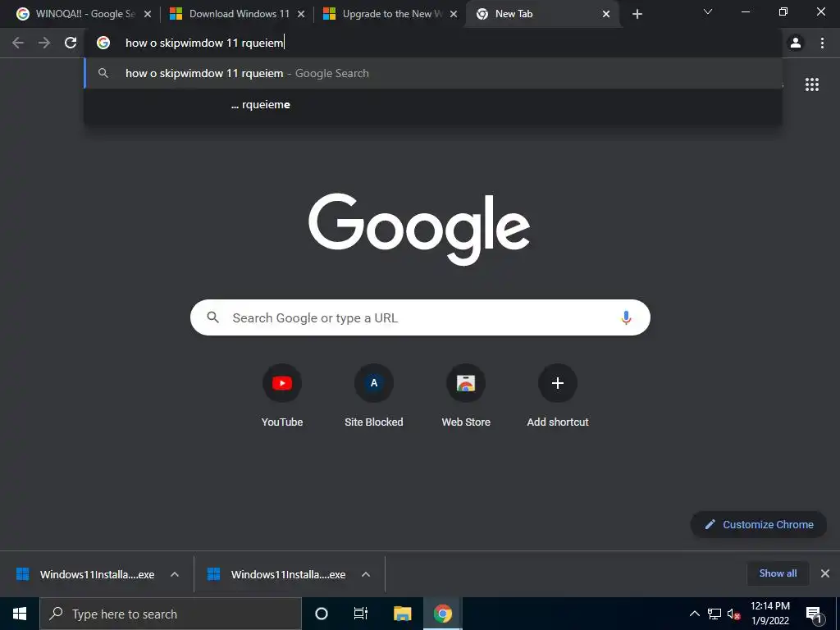Open the Google apps grid

point(812,84)
